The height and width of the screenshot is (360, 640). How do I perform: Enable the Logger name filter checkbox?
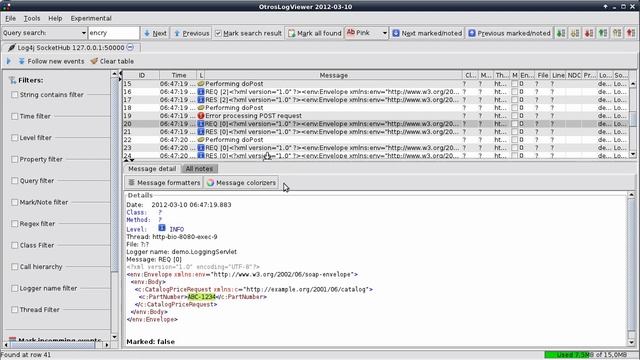coord(15,288)
